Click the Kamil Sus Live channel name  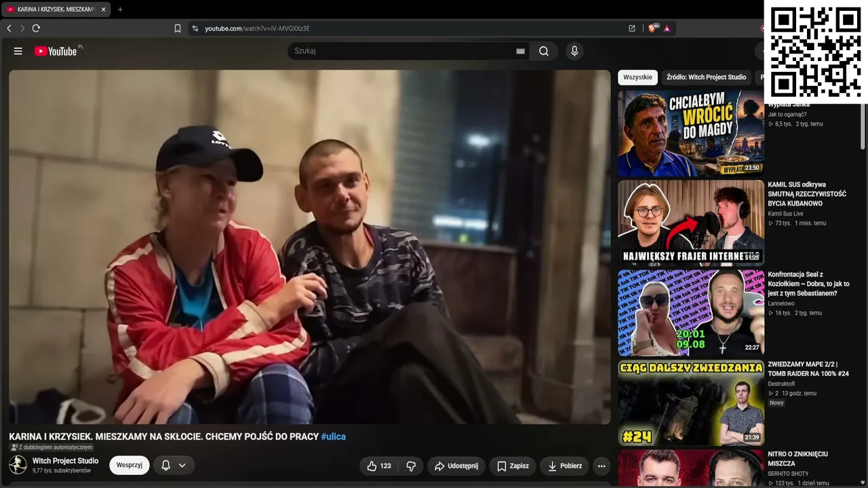[x=785, y=214]
